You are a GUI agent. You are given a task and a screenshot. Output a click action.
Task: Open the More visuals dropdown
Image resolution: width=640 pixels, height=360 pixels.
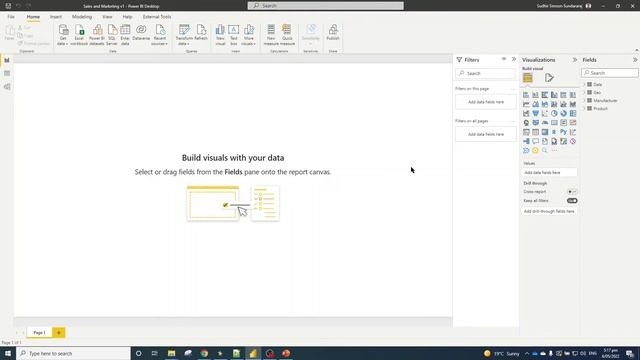click(x=248, y=35)
